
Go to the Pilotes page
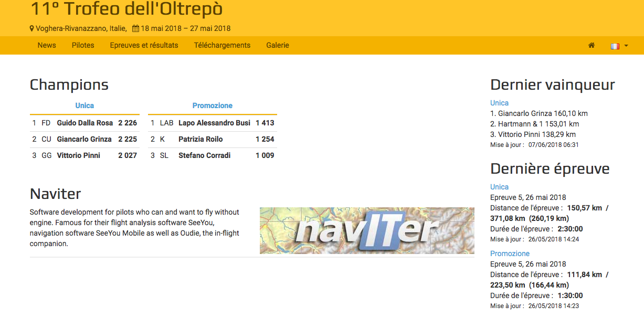[83, 45]
